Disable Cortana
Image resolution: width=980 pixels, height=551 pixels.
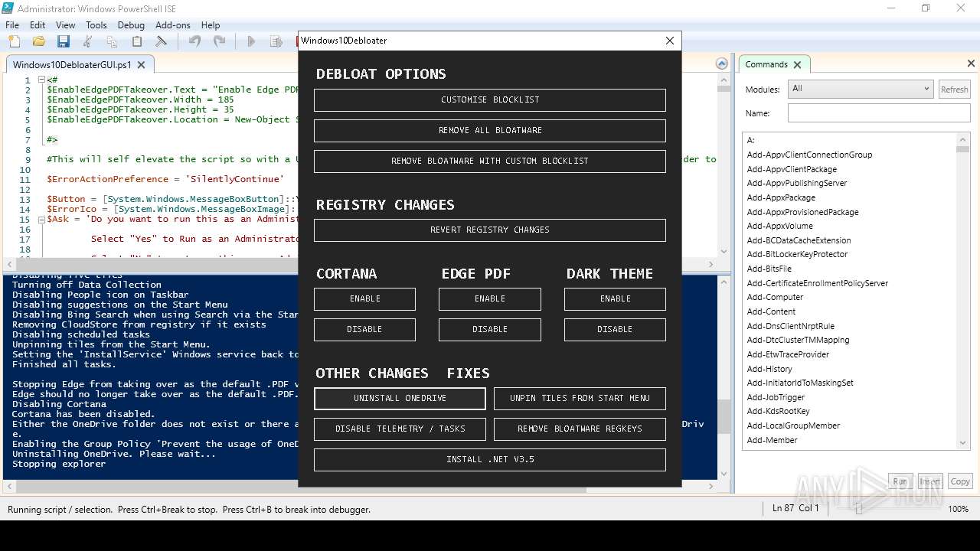tap(364, 329)
